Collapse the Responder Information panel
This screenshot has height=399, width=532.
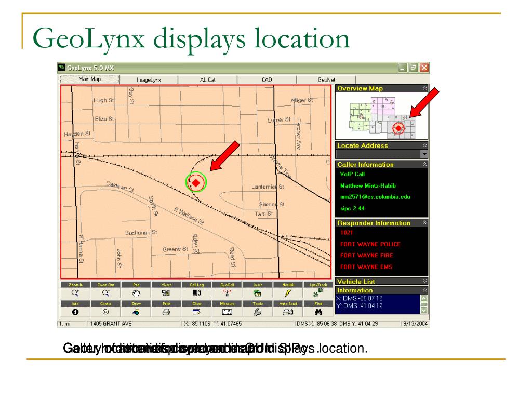coord(424,223)
